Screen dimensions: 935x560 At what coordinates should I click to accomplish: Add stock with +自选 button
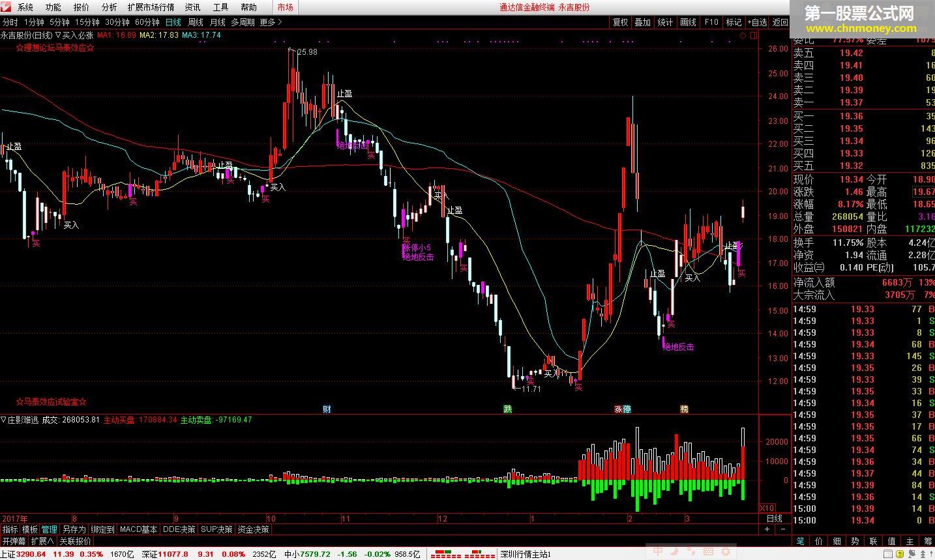tap(758, 22)
